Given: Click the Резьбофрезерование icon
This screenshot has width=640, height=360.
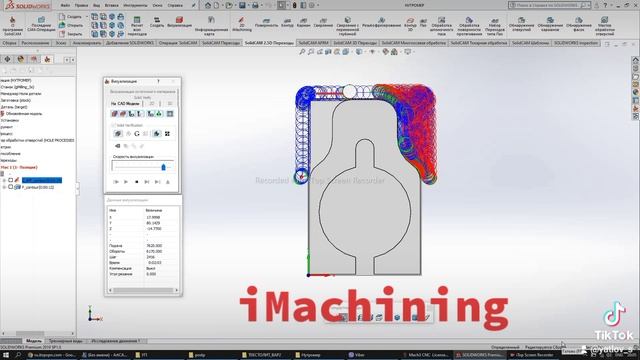Looking at the screenshot, I should pyautogui.click(x=382, y=22).
